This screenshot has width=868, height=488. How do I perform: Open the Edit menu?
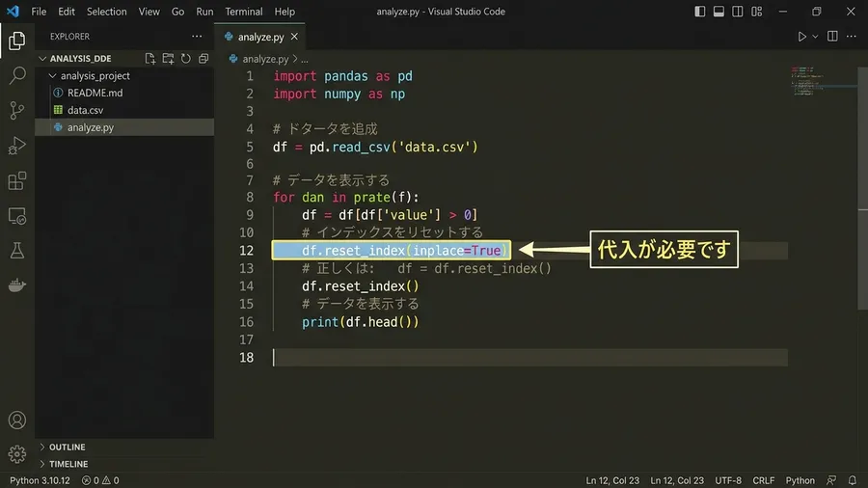(67, 11)
